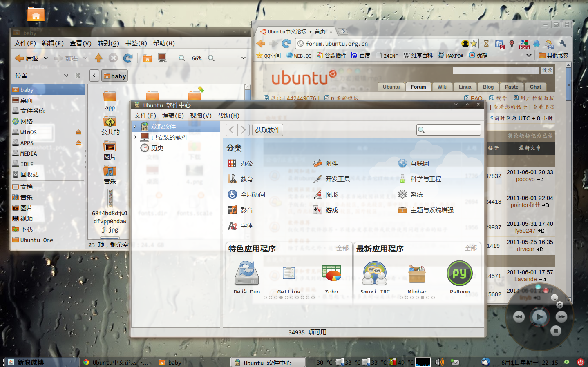The height and width of the screenshot is (367, 588).
Task: Zoom out in the file manager
Action: tap(182, 58)
